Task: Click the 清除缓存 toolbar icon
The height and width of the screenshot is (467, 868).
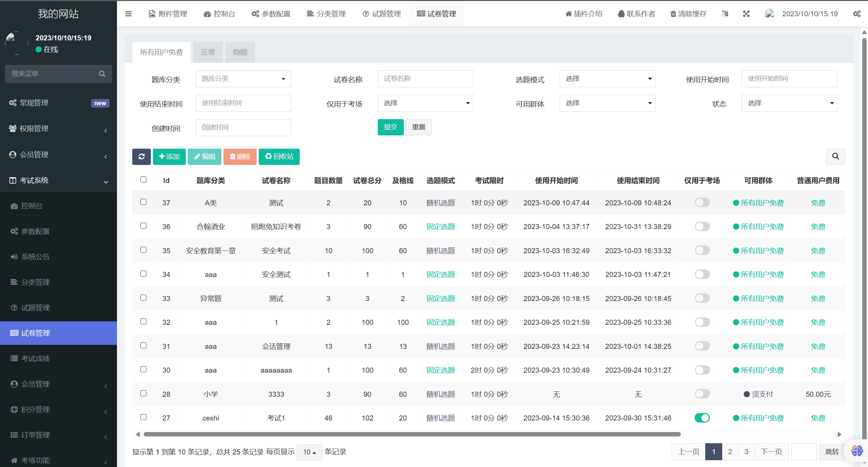Action: [688, 14]
